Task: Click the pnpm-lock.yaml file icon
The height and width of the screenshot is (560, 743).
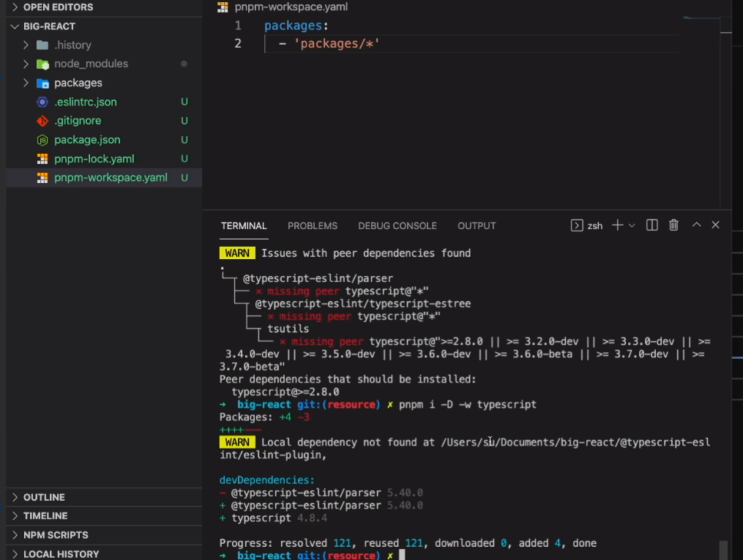Action: tap(42, 159)
